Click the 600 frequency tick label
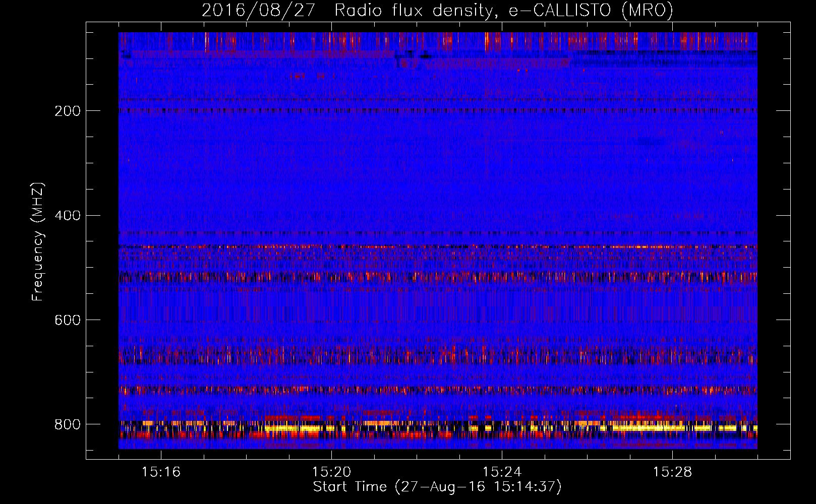The width and height of the screenshot is (816, 504). point(68,321)
